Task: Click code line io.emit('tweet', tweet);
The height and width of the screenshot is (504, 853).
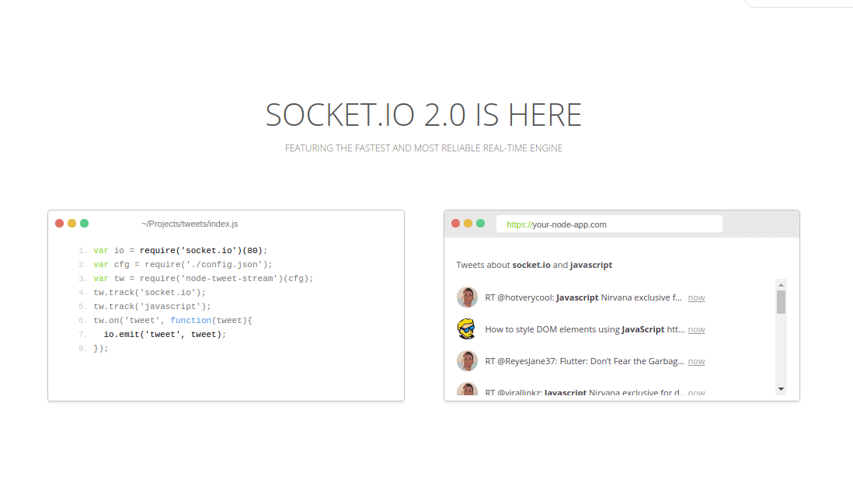Action: click(x=165, y=335)
